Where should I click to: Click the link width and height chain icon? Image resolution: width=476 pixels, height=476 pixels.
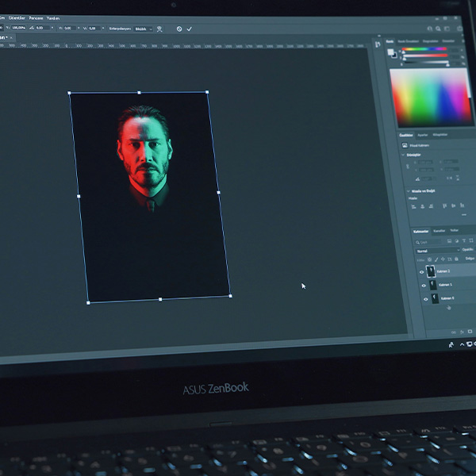pyautogui.click(x=408, y=167)
